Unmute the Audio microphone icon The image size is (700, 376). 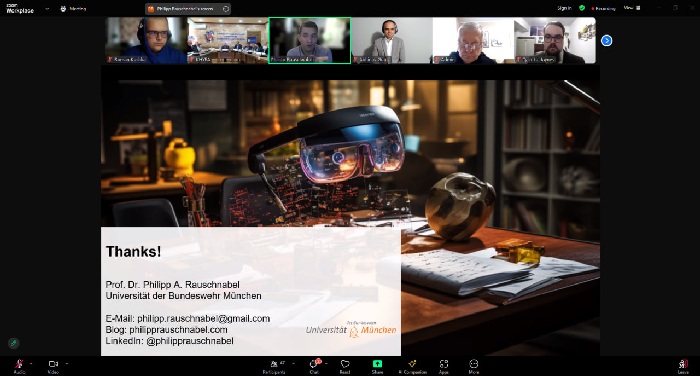(19, 364)
